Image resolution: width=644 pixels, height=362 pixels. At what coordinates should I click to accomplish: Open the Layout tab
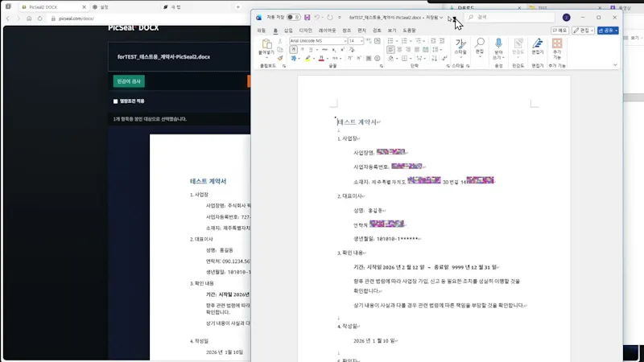click(x=328, y=31)
